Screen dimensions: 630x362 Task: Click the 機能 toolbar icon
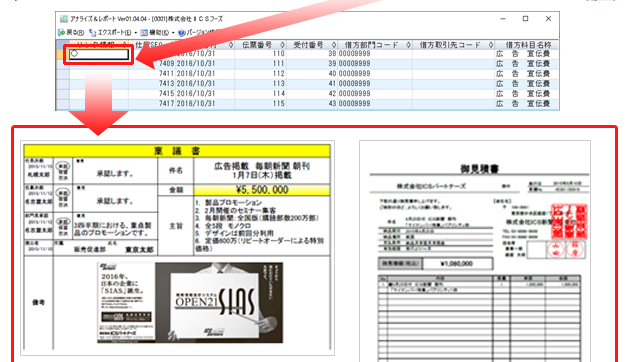144,33
